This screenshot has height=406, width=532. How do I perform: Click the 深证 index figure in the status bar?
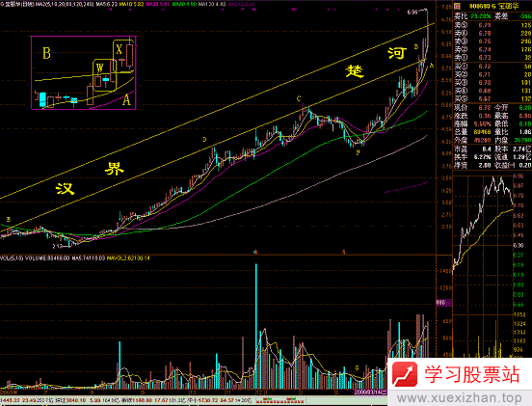pyautogui.click(x=76, y=400)
